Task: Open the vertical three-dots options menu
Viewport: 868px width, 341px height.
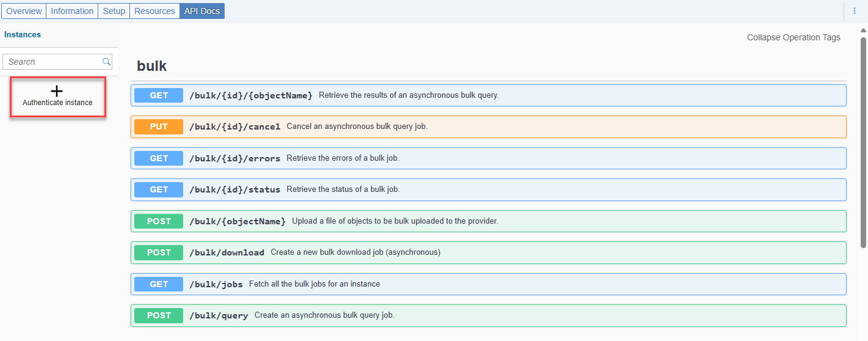Action: click(x=855, y=11)
